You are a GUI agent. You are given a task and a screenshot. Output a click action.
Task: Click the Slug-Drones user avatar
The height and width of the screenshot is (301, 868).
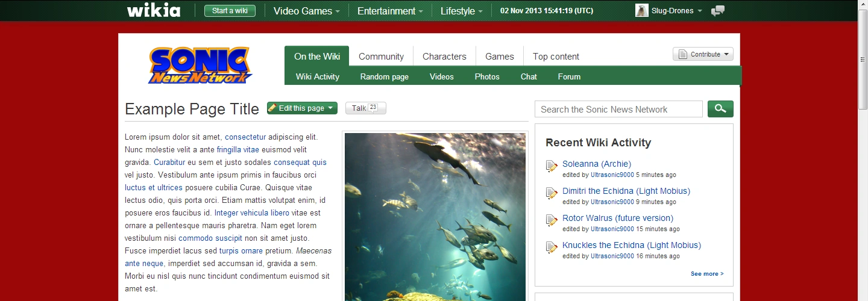tap(642, 10)
